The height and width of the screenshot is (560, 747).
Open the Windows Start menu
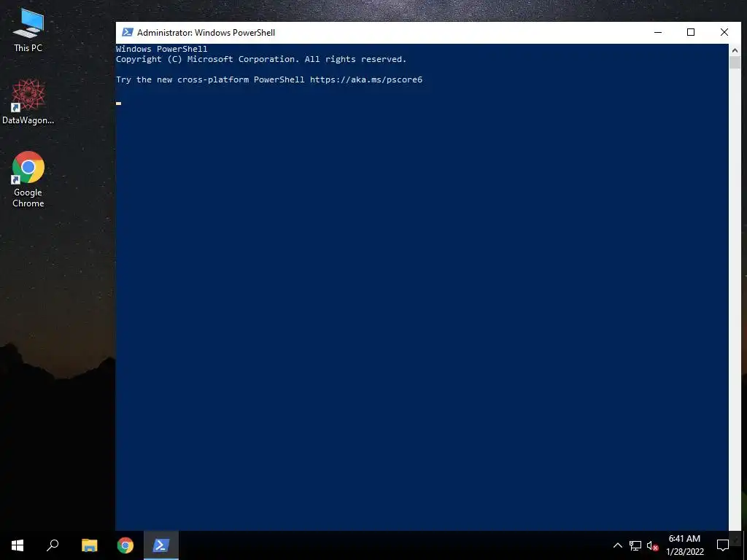click(x=18, y=545)
